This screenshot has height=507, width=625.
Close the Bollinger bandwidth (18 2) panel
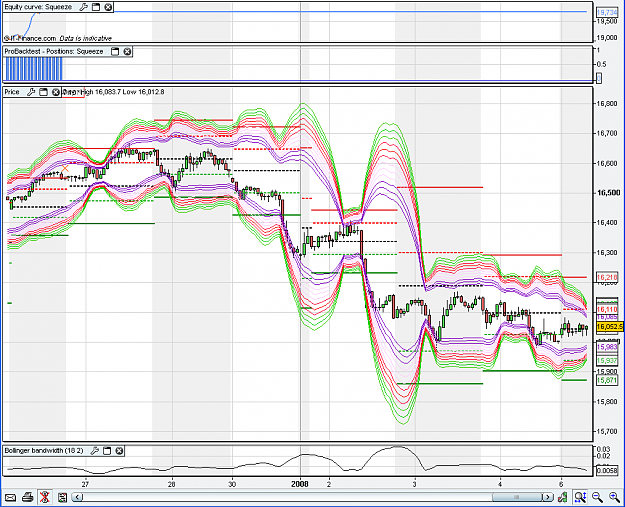(119, 451)
